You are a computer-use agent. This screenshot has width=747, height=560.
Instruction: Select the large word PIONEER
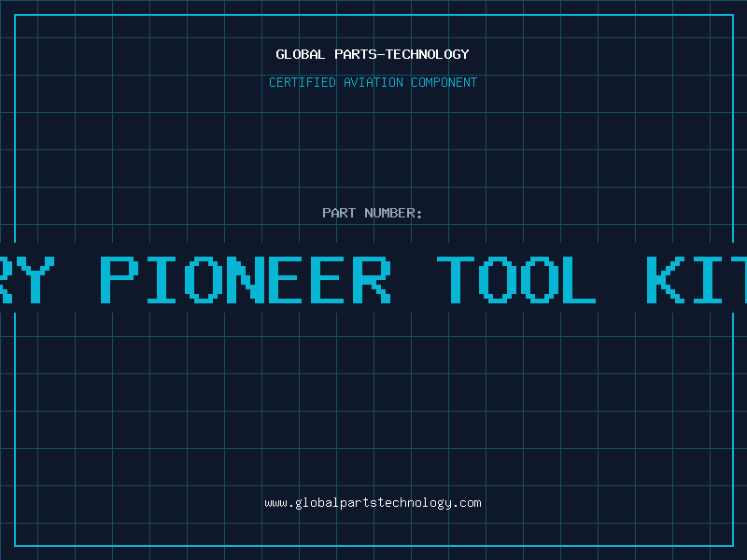[246, 279]
